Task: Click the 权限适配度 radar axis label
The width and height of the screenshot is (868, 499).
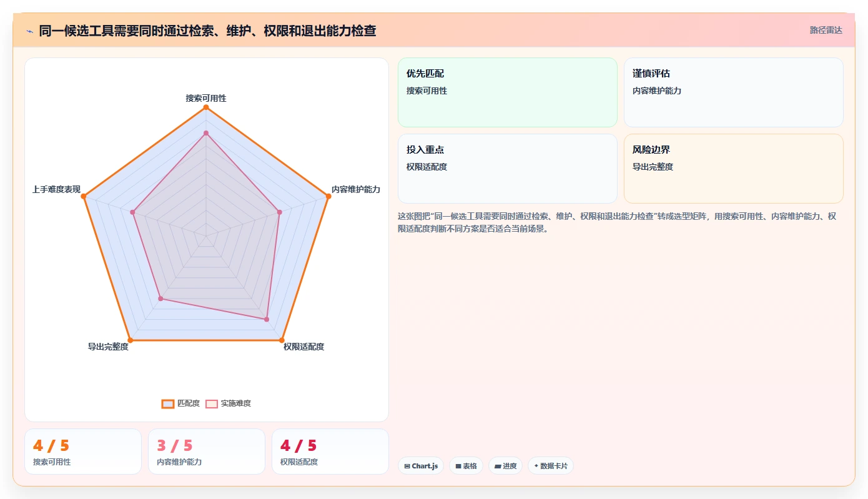Action: (x=304, y=347)
